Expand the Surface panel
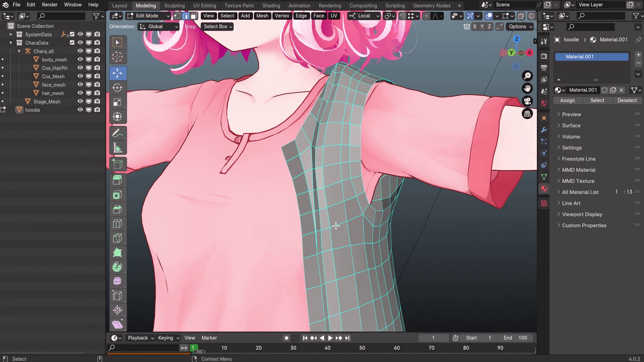Screen dimensions: 644x362 571,125
